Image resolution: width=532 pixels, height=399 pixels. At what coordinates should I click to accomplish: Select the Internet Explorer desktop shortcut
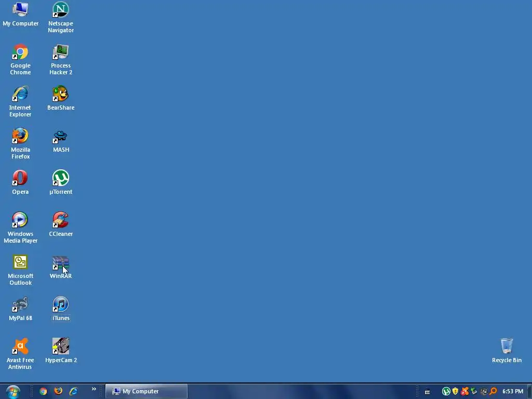[20, 101]
